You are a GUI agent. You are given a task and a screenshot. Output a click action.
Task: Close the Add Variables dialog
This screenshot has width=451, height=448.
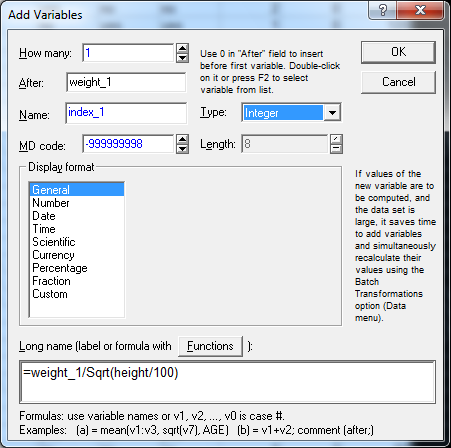pos(420,10)
